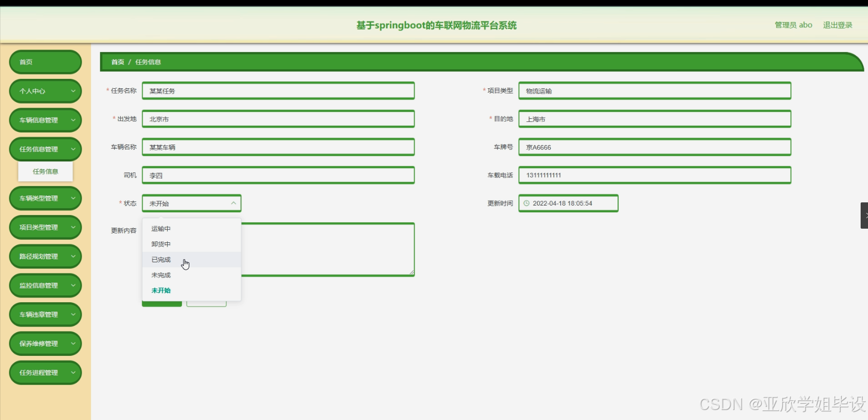The height and width of the screenshot is (420, 868).
Task: Click clock icon in 更新时间 field
Action: click(x=527, y=203)
